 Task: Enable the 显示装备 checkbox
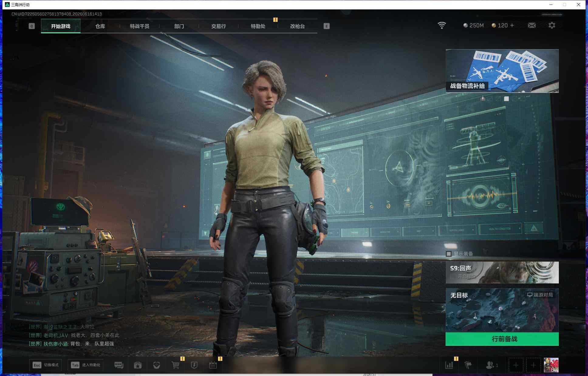pyautogui.click(x=449, y=254)
